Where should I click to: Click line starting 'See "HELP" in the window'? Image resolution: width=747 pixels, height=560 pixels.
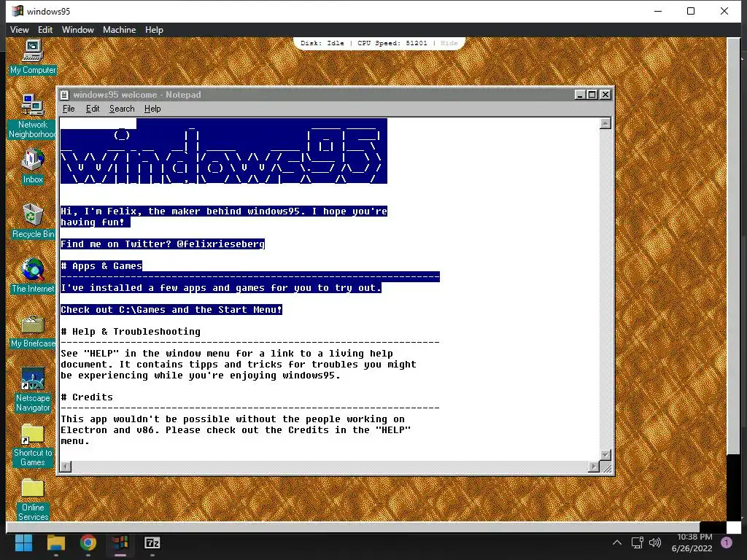[227, 354]
